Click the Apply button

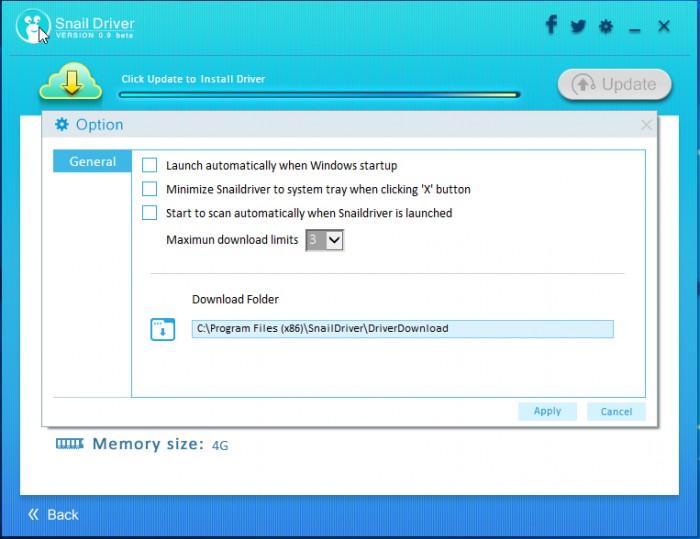pos(547,411)
